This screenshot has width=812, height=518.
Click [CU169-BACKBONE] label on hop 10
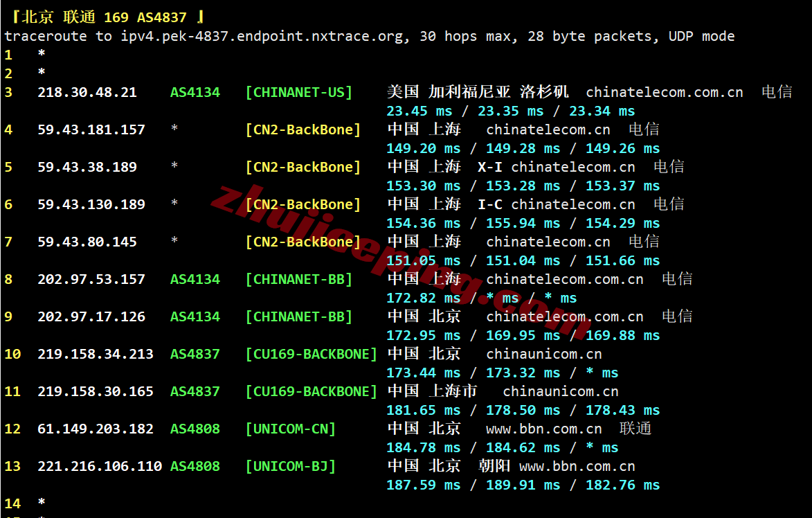tap(312, 354)
